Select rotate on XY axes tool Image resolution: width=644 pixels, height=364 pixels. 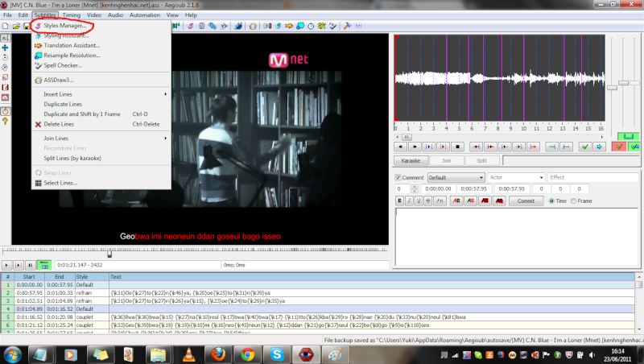click(x=6, y=68)
